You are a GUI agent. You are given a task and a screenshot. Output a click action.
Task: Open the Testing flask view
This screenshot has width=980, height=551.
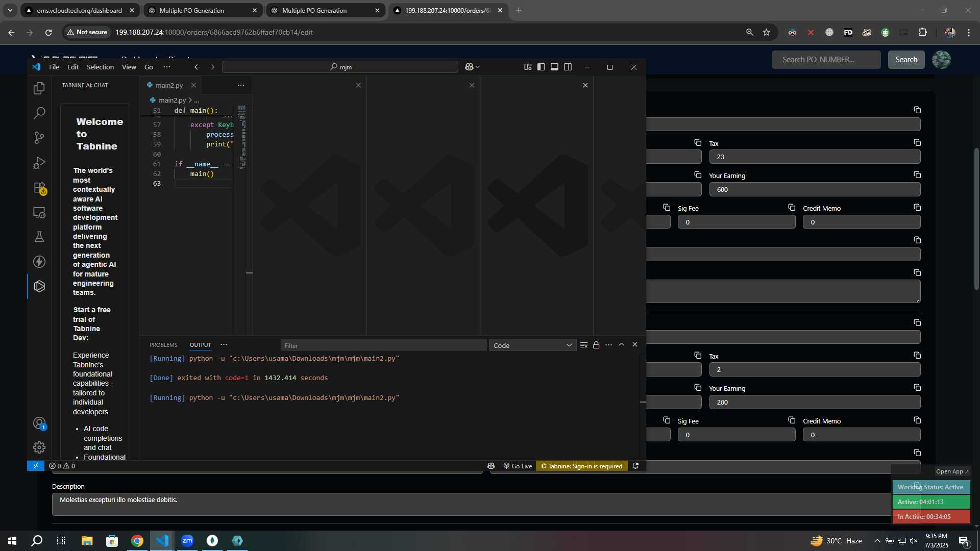(x=39, y=237)
